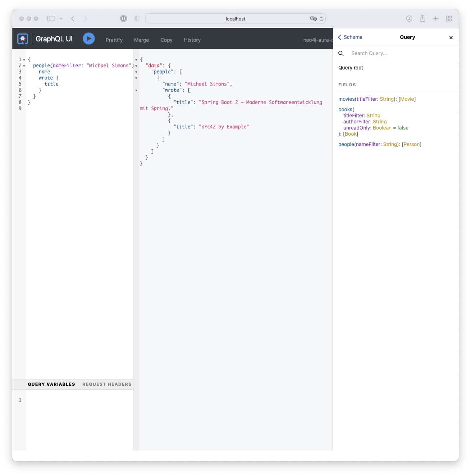The image size is (471, 476).
Task: Click the neo4j-aura endpoint label
Action: click(x=318, y=40)
